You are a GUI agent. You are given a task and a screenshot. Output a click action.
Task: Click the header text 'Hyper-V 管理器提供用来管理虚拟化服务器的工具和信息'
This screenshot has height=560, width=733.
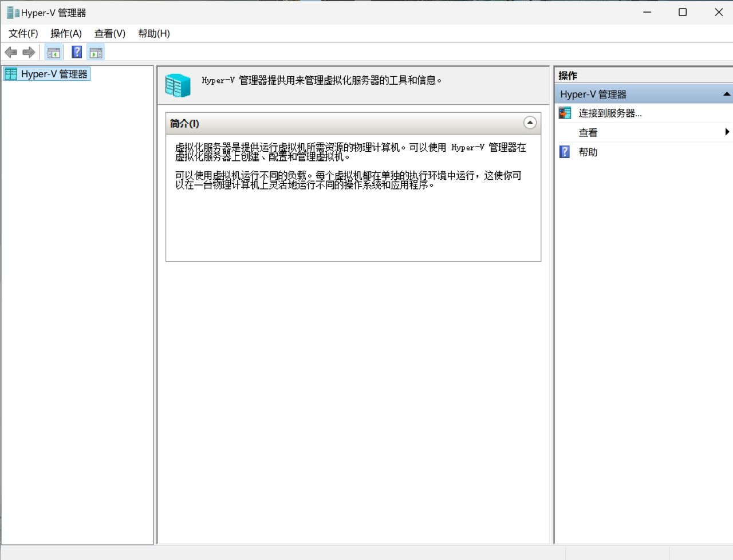pos(322,80)
